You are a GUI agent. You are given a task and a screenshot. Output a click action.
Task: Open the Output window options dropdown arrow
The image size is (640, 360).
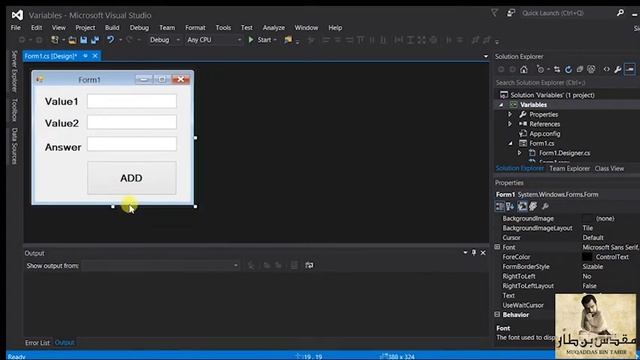pyautogui.click(x=465, y=253)
